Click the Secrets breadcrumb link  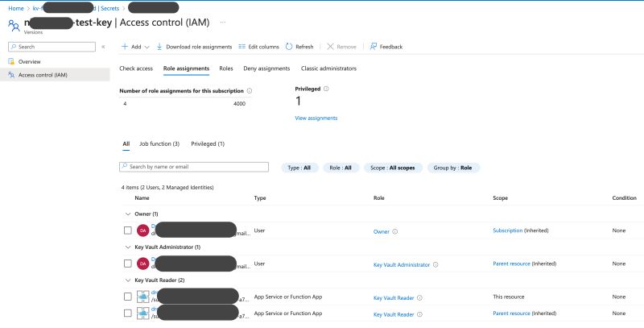(110, 8)
